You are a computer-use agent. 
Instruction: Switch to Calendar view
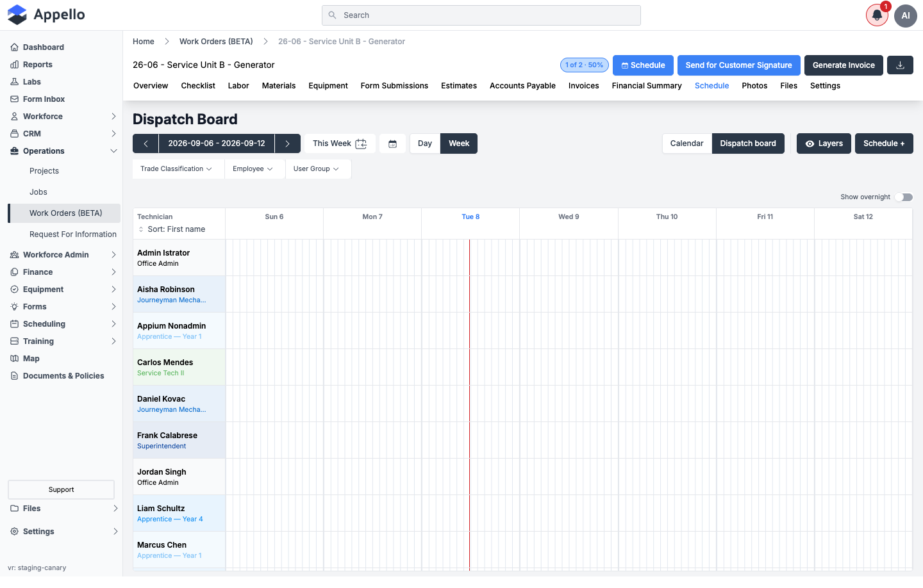pyautogui.click(x=686, y=143)
